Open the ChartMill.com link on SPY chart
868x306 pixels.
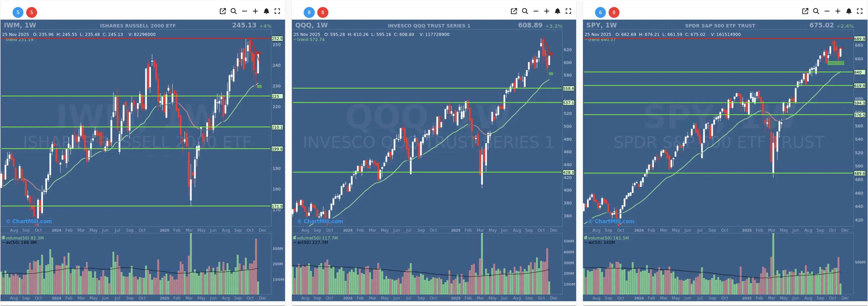[x=611, y=221]
